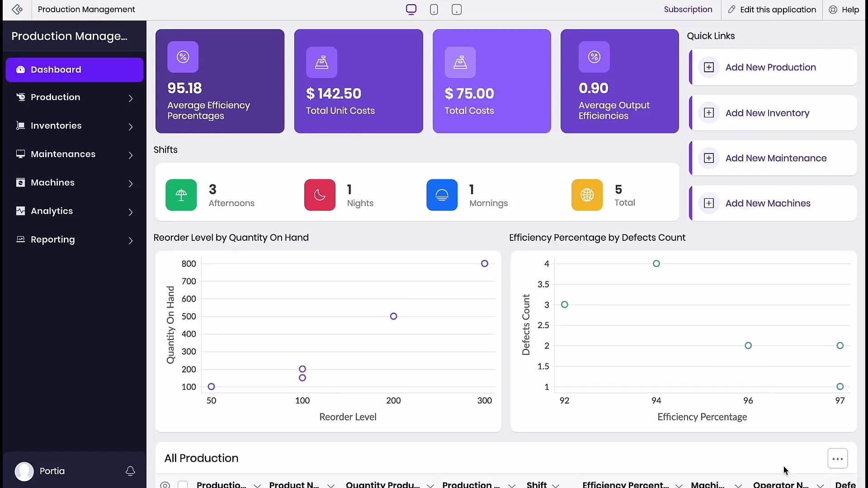Click data point at efficiency 92
Image resolution: width=868 pixels, height=488 pixels.
(x=565, y=305)
